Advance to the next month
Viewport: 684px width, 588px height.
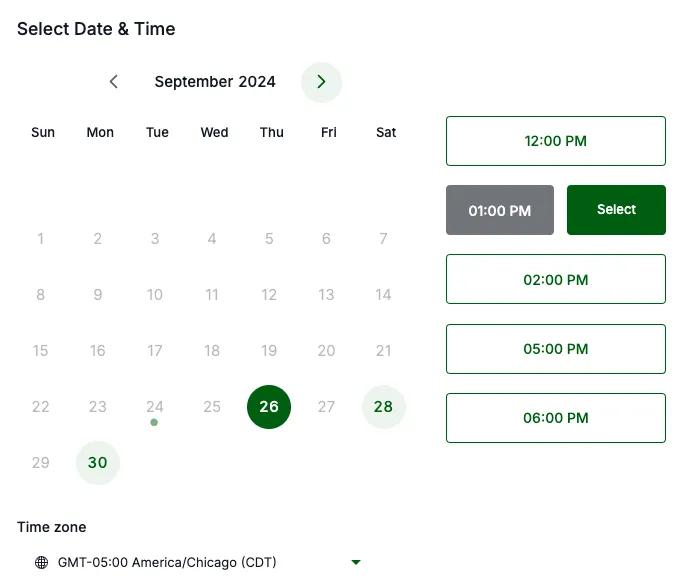[x=321, y=82]
